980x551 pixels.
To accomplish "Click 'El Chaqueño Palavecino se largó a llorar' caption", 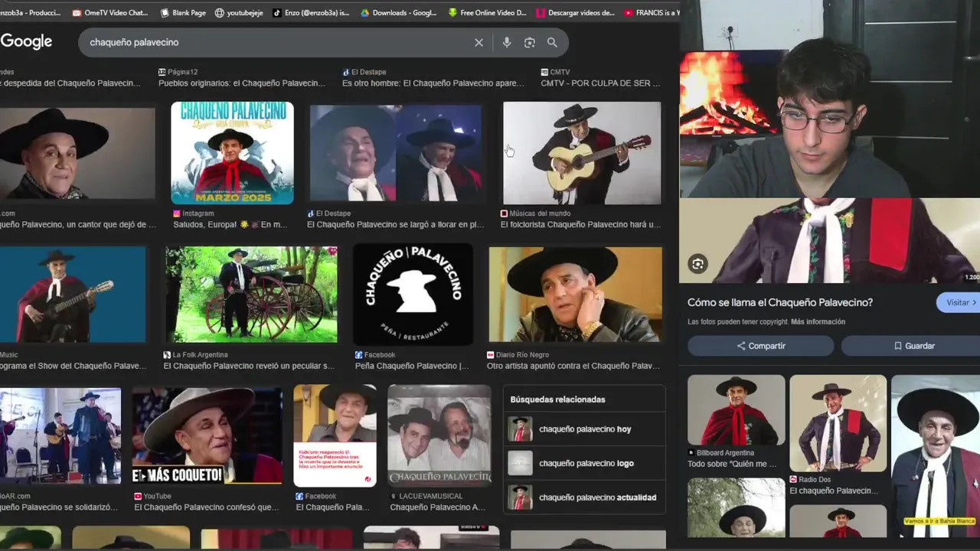I will click(x=395, y=225).
